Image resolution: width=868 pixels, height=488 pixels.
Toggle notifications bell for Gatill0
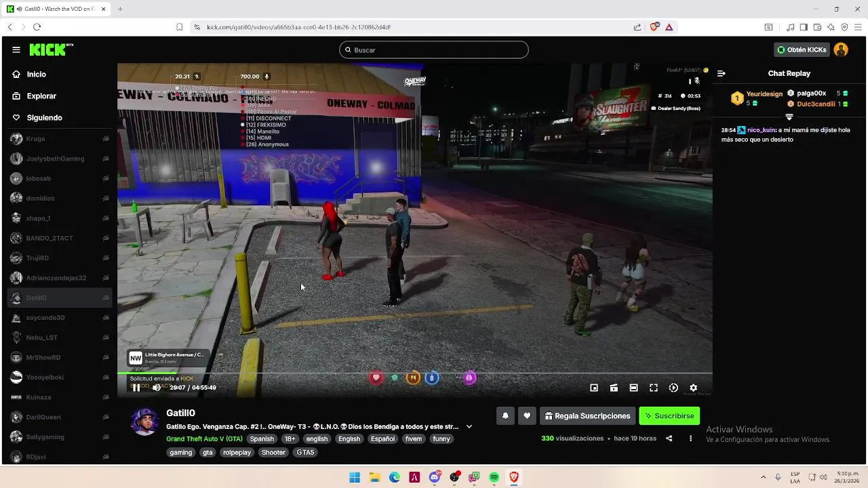tap(505, 416)
